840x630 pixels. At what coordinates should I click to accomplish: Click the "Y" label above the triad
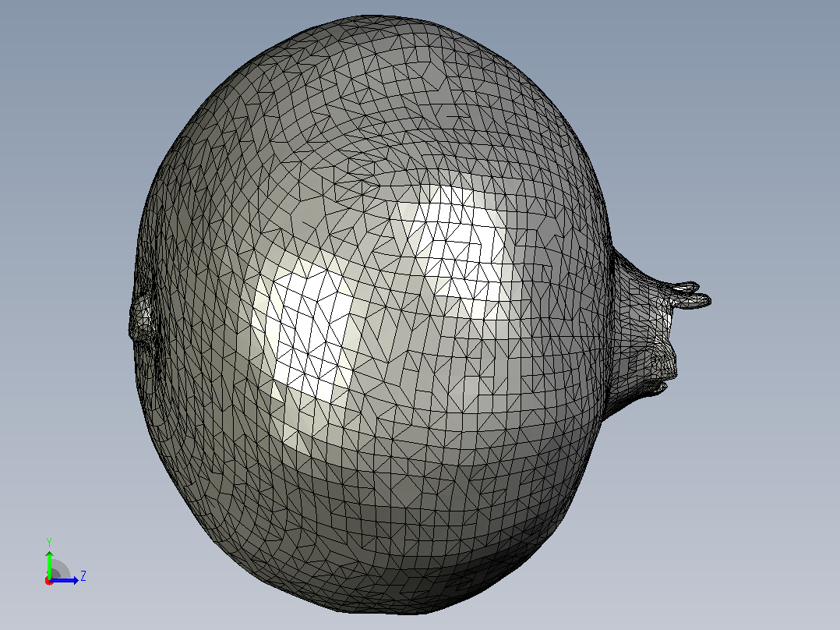[49, 542]
